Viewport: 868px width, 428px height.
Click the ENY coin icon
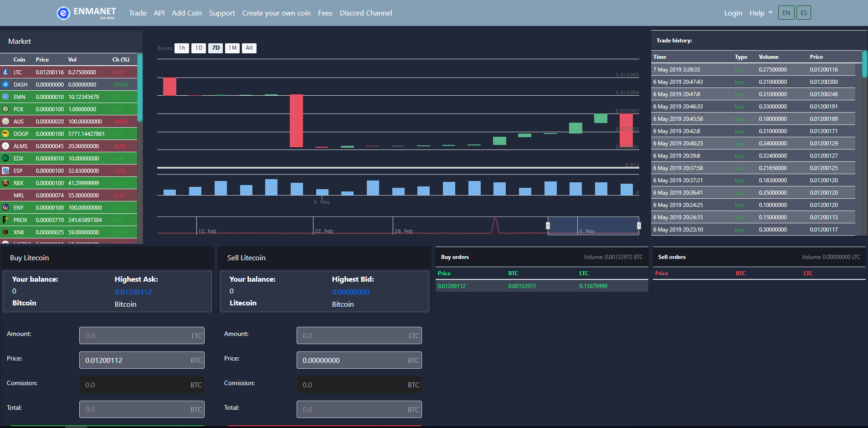(x=5, y=207)
